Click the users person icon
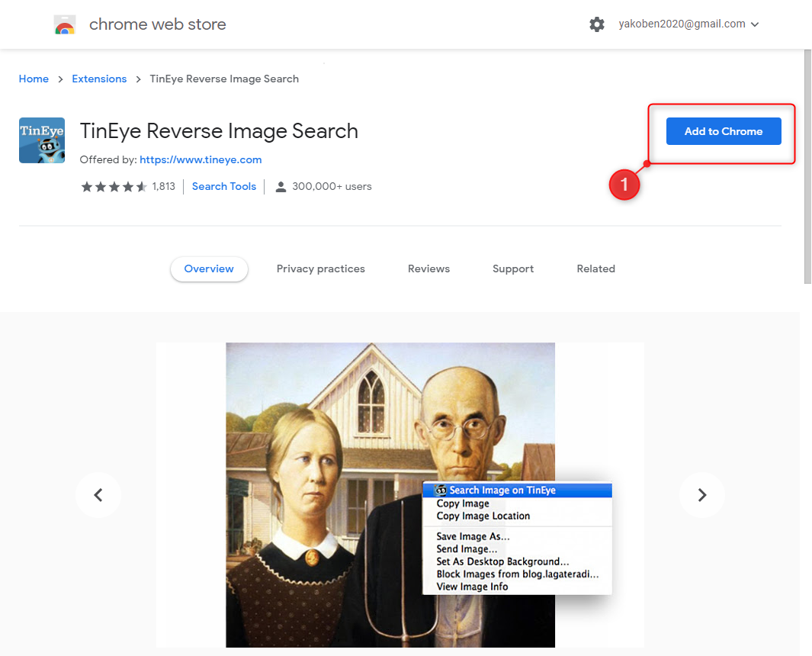The height and width of the screenshot is (656, 812). pos(281,187)
